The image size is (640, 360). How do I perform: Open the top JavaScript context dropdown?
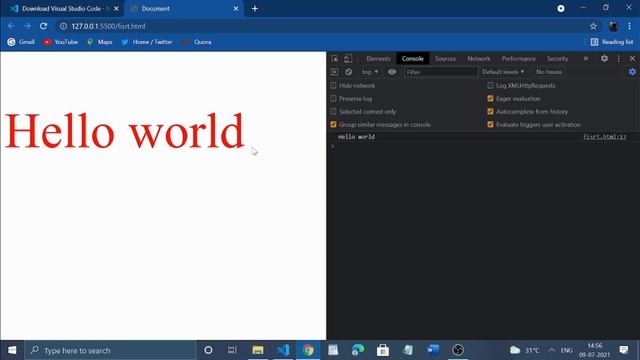(x=370, y=72)
